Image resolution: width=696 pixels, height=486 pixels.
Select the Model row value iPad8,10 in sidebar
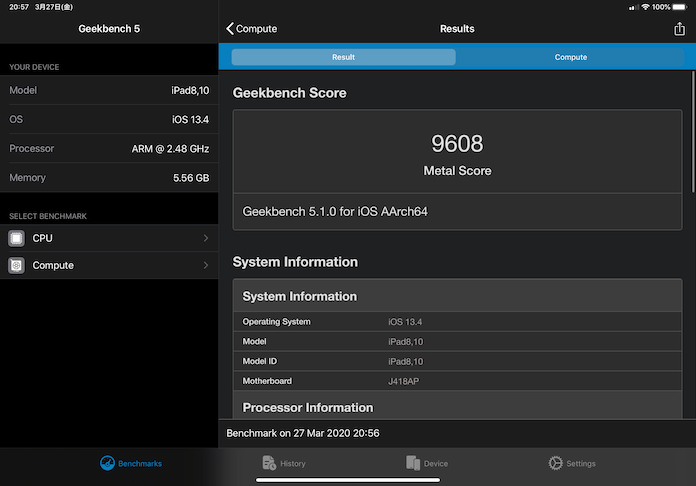click(x=190, y=91)
